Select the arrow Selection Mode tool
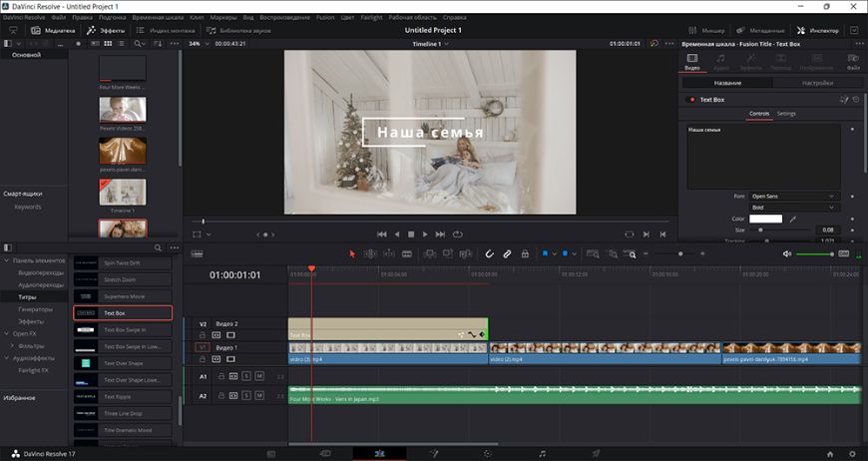Image resolution: width=868 pixels, height=461 pixels. [352, 254]
